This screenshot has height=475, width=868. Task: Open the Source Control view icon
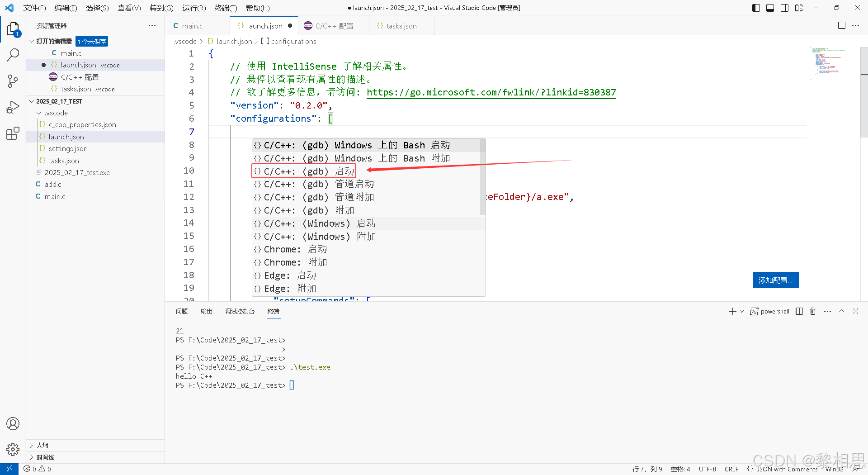click(x=13, y=81)
